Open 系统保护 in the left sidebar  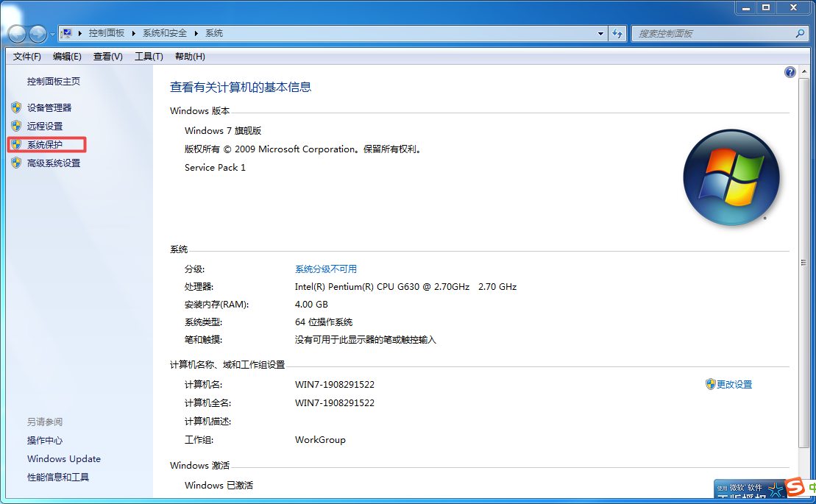45,145
